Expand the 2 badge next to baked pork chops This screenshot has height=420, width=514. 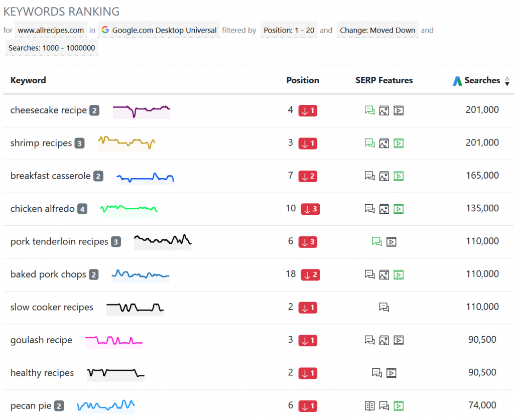point(94,274)
